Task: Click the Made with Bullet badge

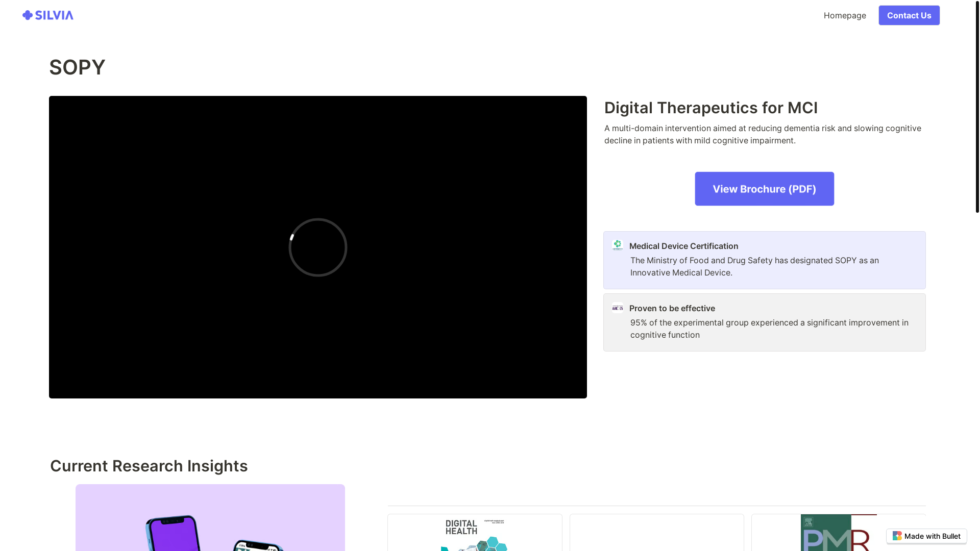Action: pos(926,536)
